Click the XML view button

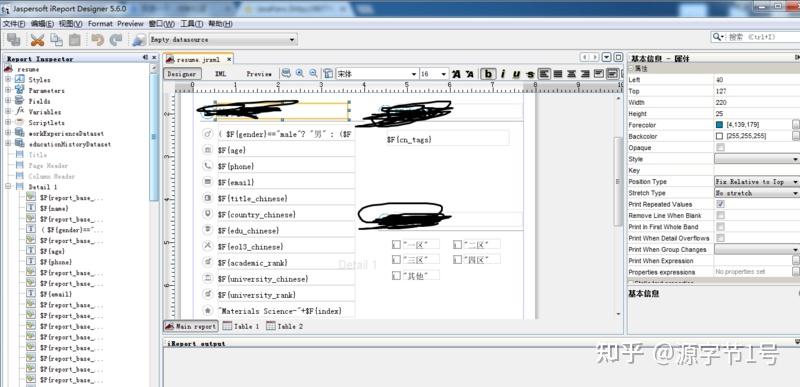[x=220, y=74]
